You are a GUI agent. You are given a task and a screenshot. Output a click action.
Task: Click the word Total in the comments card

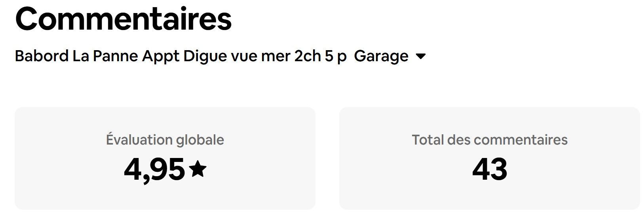tap(427, 140)
